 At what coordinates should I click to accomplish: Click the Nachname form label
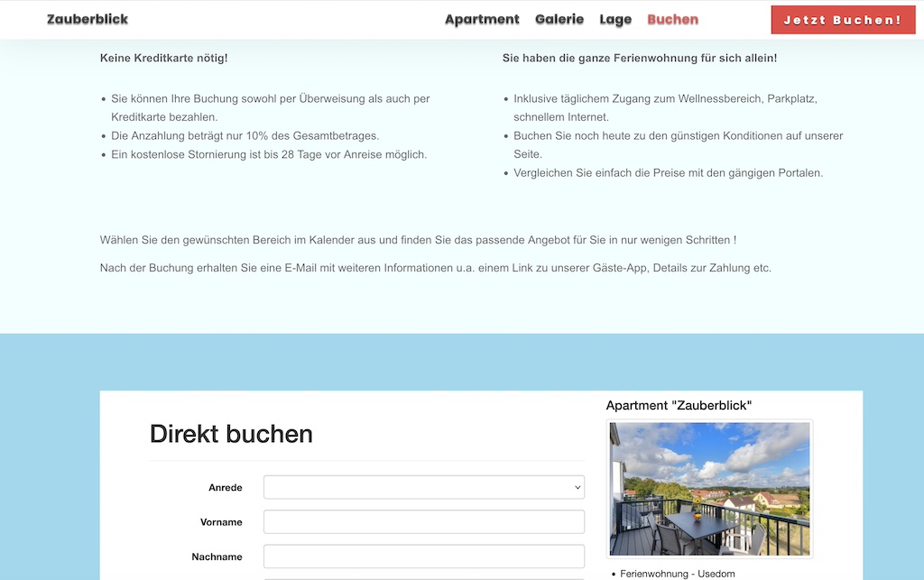[x=217, y=557]
